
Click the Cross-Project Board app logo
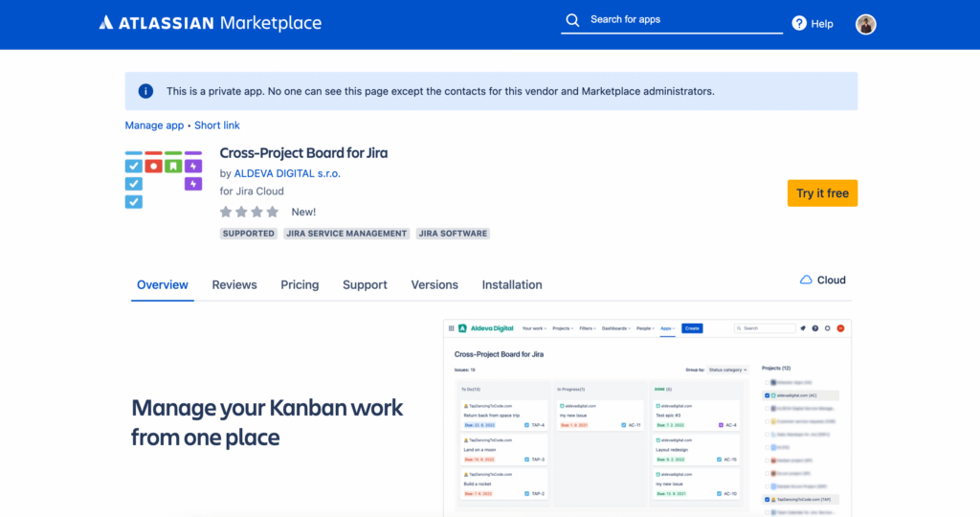pyautogui.click(x=163, y=179)
